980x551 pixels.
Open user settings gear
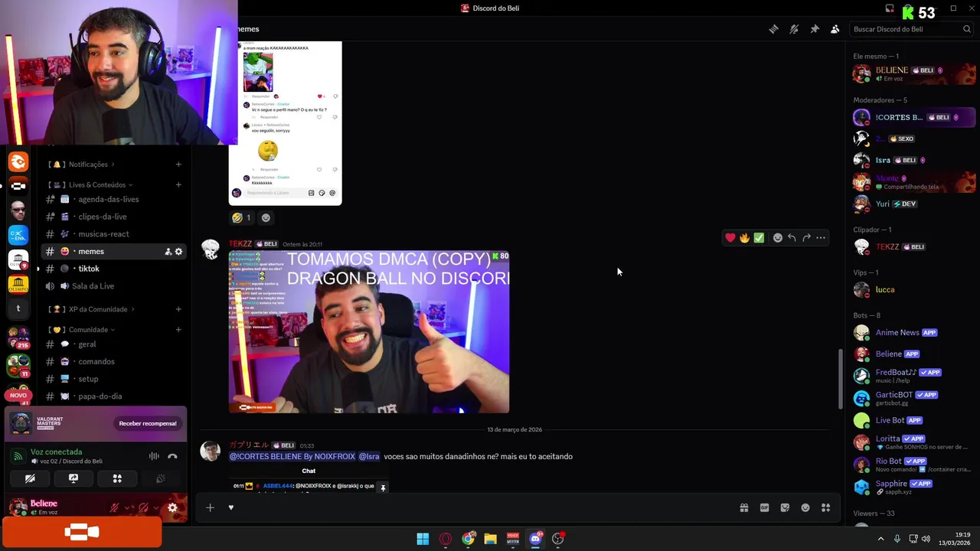tap(172, 507)
